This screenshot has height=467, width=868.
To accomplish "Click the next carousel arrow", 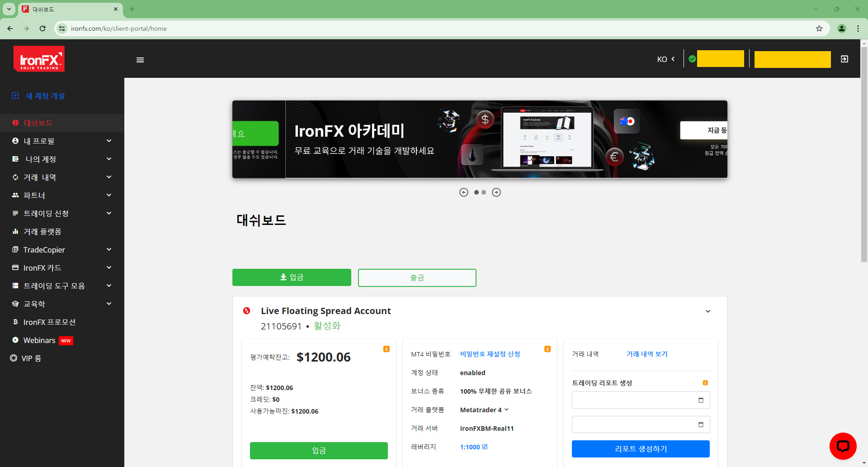I will 496,192.
